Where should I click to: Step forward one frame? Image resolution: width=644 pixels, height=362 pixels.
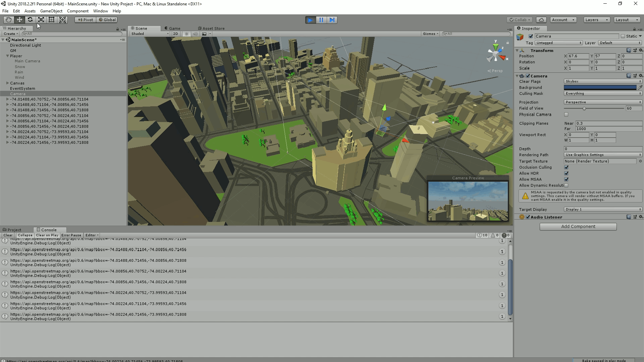(x=332, y=20)
